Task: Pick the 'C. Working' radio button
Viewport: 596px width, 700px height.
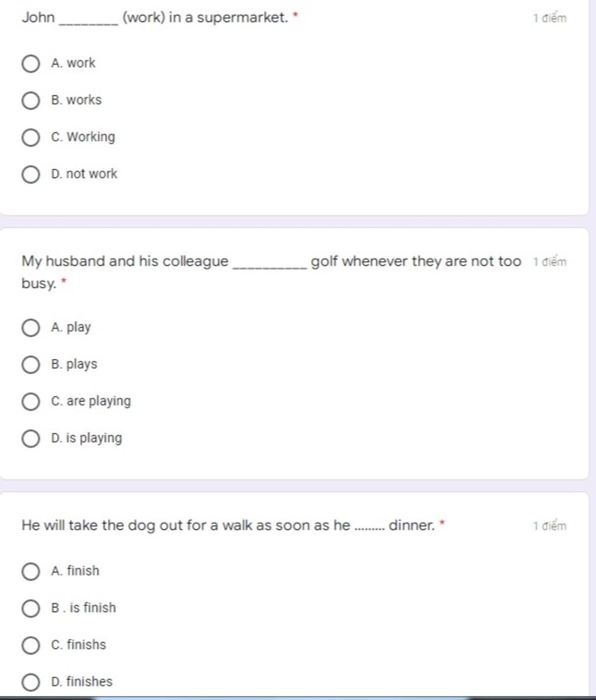Action: [31, 137]
